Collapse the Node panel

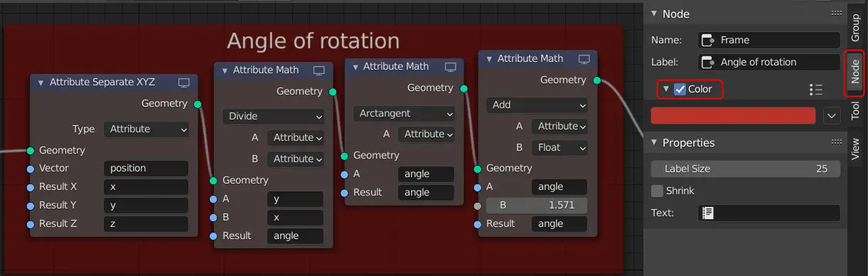653,14
